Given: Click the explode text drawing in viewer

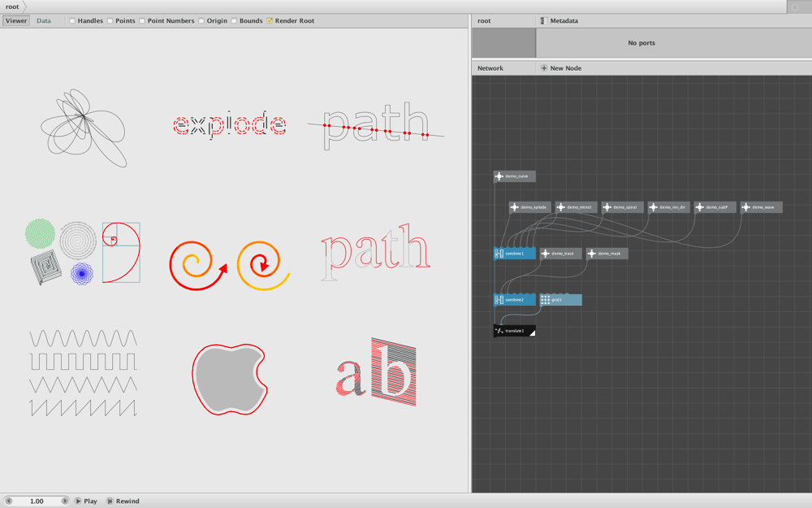Looking at the screenshot, I should [x=230, y=124].
